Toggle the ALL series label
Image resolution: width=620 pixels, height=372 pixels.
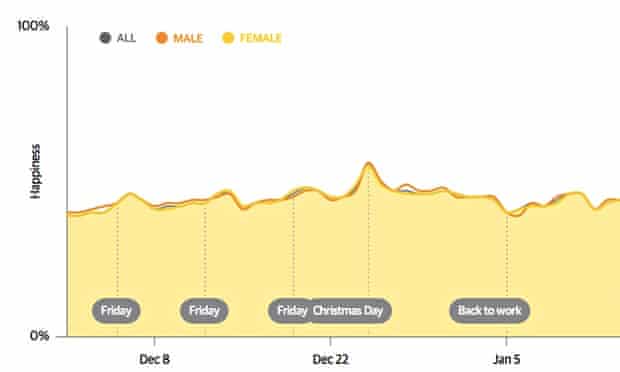[x=127, y=38]
